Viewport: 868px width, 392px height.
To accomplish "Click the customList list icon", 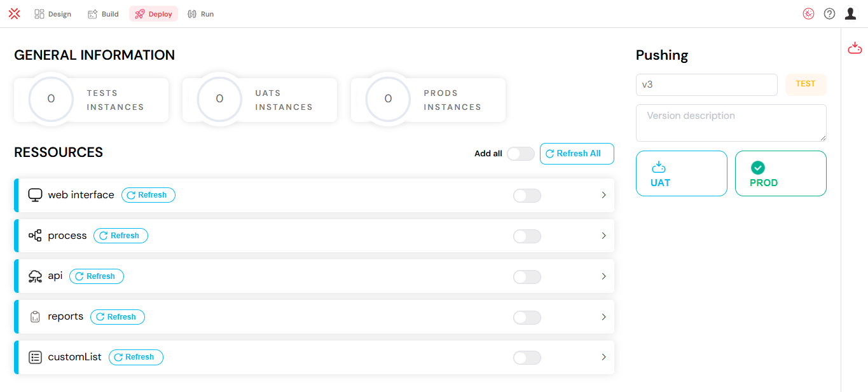I will (x=35, y=358).
